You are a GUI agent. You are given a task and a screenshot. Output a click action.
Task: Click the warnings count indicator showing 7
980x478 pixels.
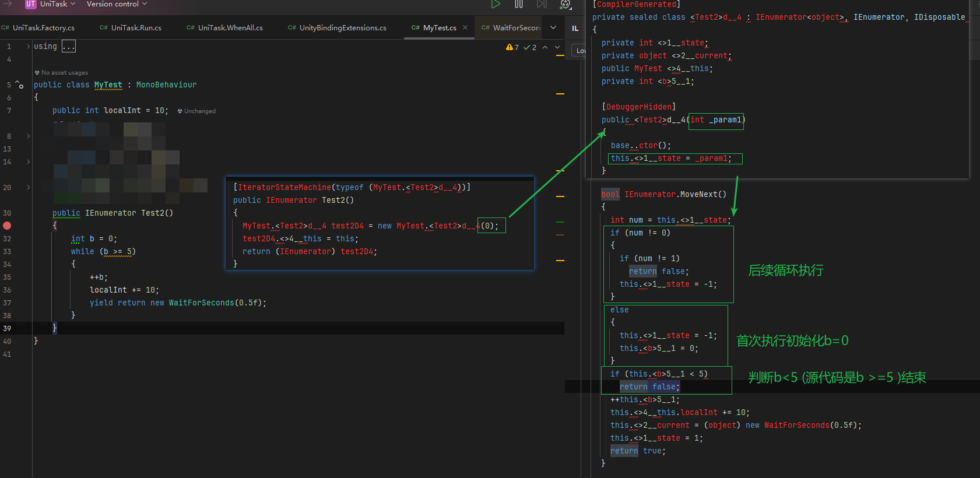[x=512, y=47]
